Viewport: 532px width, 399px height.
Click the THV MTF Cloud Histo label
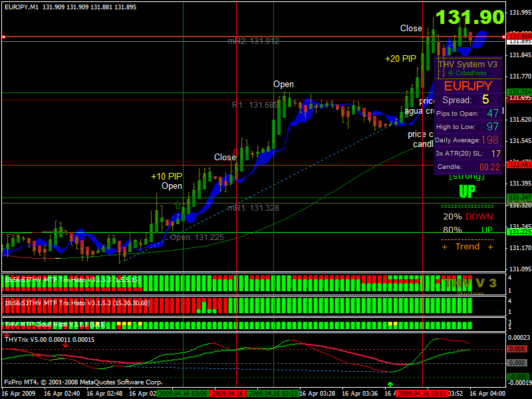(55, 325)
